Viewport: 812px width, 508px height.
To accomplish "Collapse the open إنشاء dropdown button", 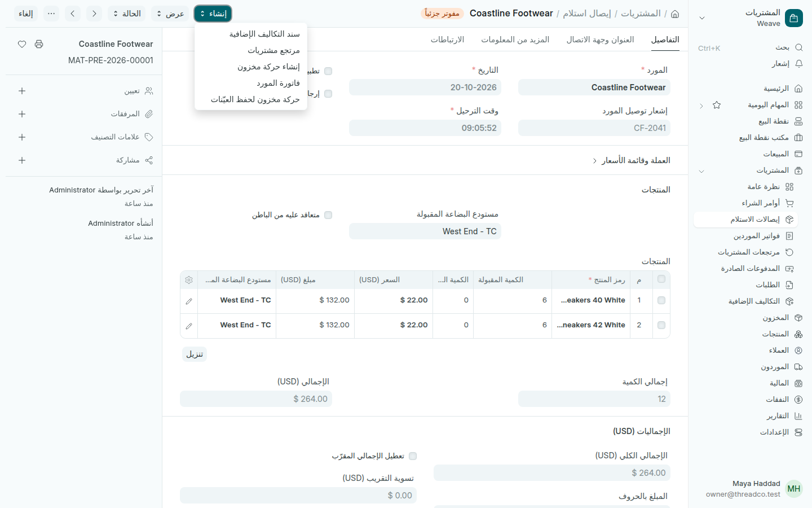I will 213,14.
